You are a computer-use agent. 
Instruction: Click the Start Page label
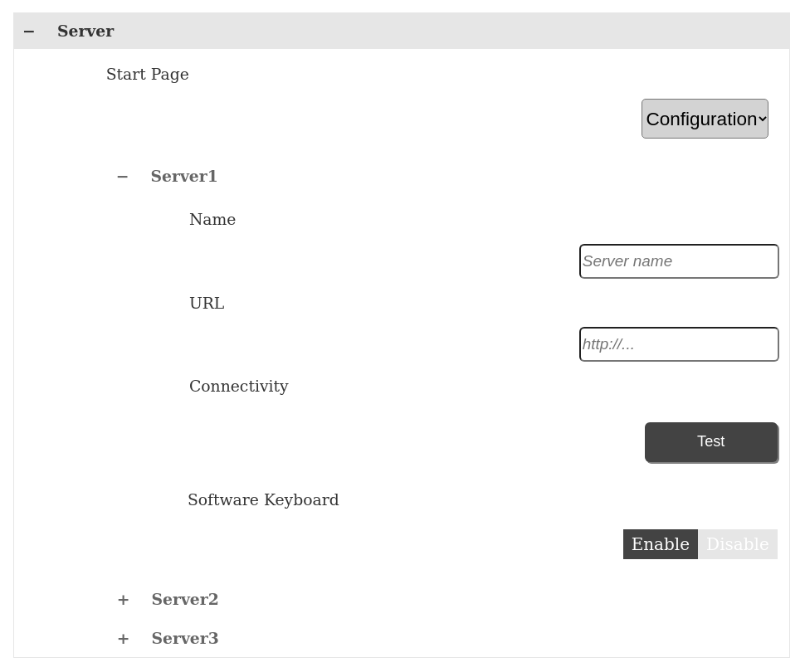147,75
